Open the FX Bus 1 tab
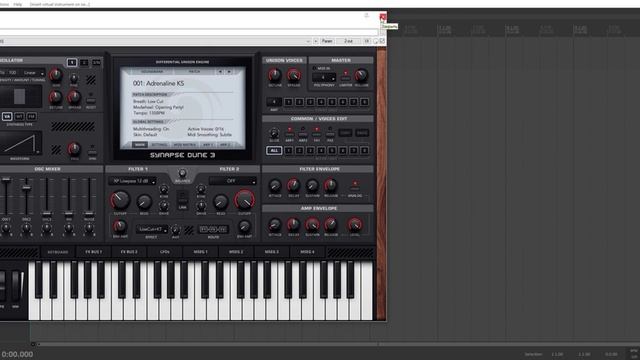The height and width of the screenshot is (360, 640). coord(93,252)
